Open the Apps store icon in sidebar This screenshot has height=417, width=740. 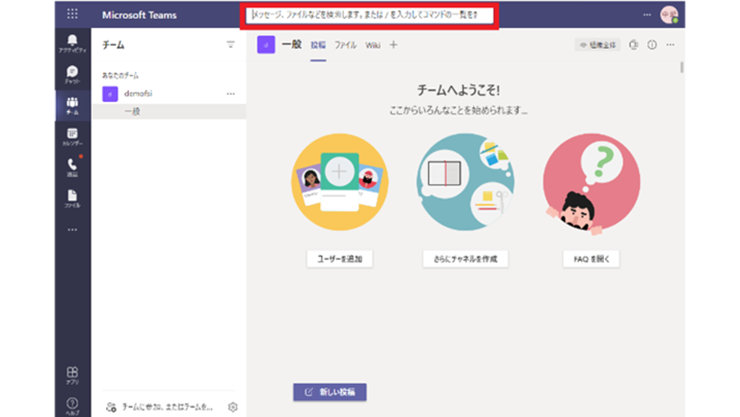pos(72,375)
